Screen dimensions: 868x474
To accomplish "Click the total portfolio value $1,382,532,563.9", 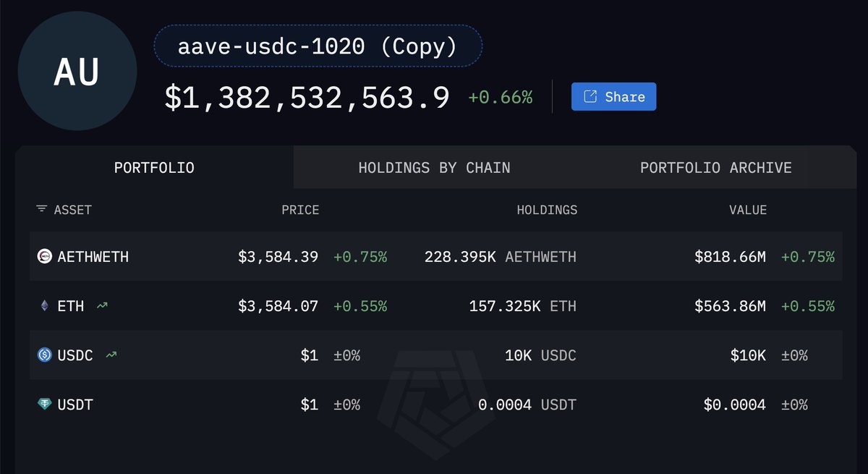I will click(x=307, y=98).
